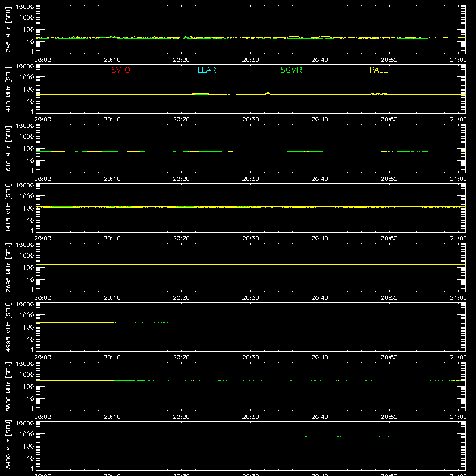Click the 10 tick label on the 1415 MHz axis
Viewport: 476px width, 476px height.
[30, 220]
